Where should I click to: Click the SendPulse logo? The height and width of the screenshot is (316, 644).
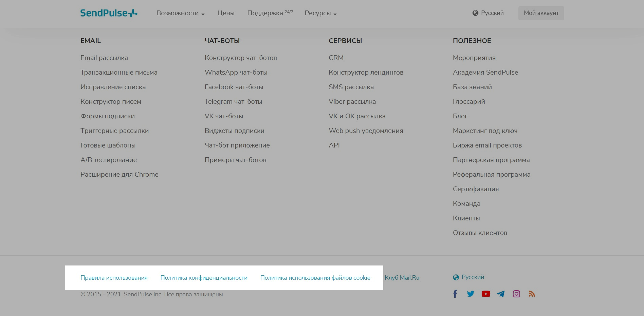pyautogui.click(x=109, y=13)
